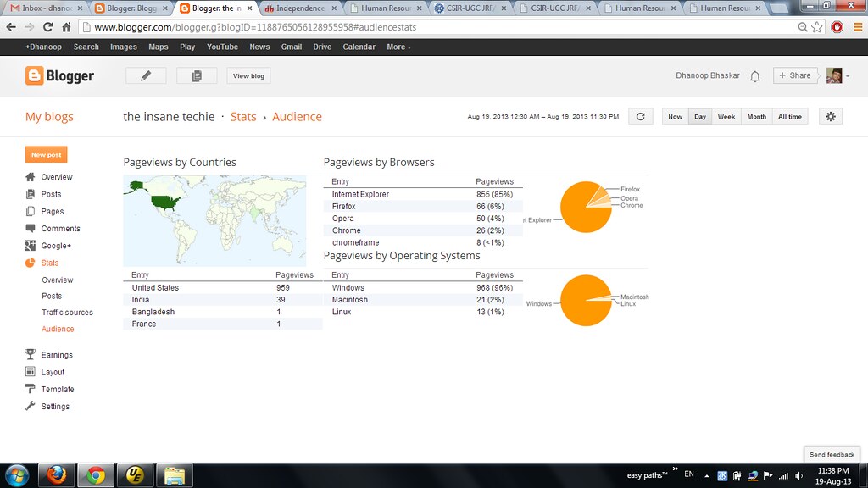Open YouTube in the Google bar

223,47
